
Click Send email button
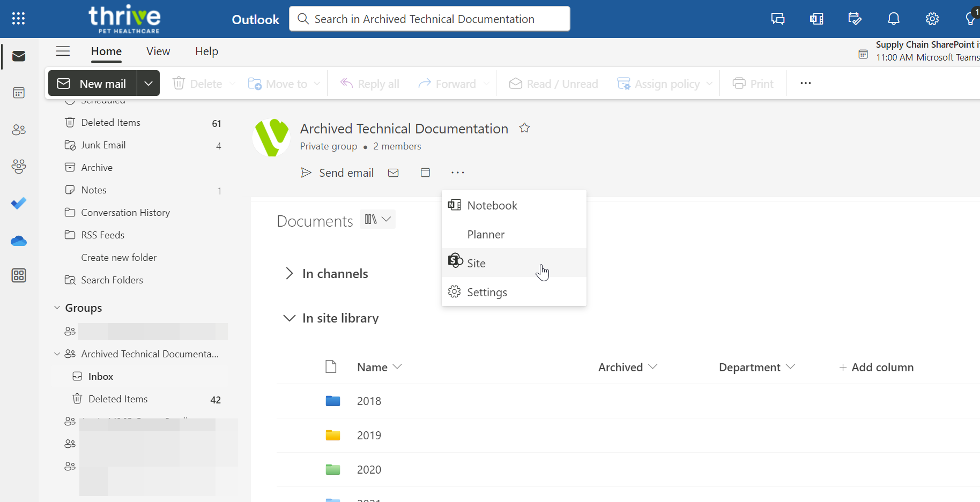pos(337,173)
